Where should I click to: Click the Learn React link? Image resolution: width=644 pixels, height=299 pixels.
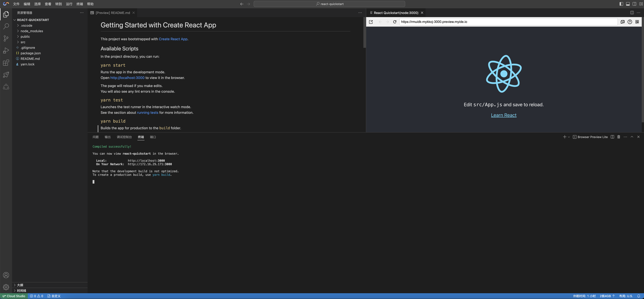tap(503, 115)
